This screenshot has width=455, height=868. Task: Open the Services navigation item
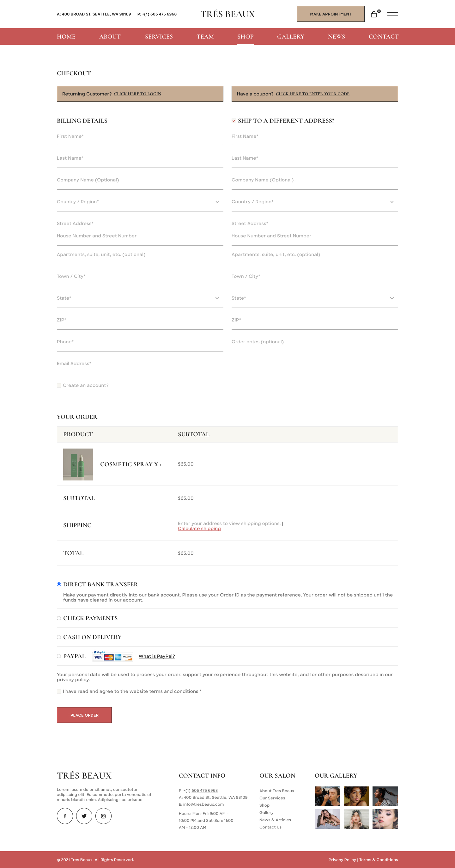click(x=159, y=36)
